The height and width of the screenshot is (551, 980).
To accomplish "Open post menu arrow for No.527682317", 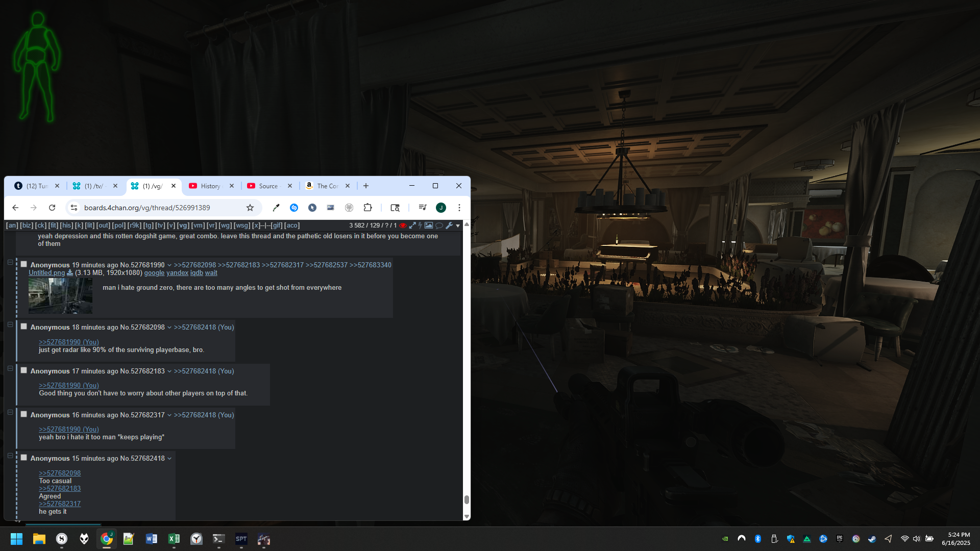I will (x=169, y=415).
